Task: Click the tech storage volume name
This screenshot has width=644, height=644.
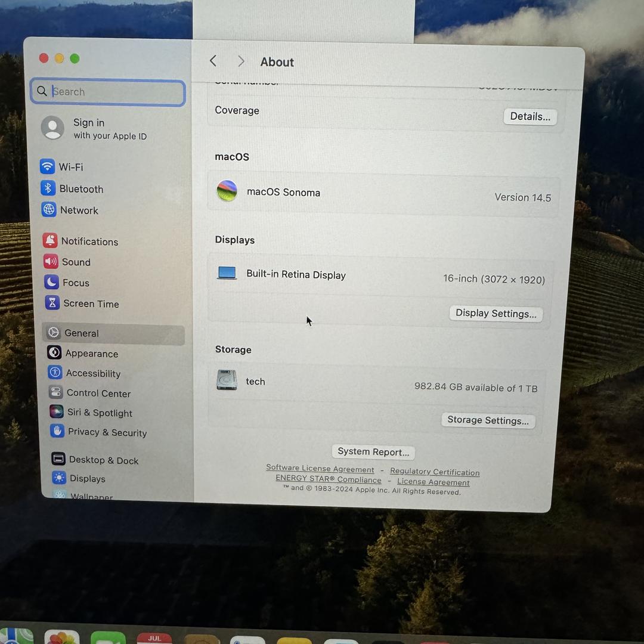Action: [255, 382]
